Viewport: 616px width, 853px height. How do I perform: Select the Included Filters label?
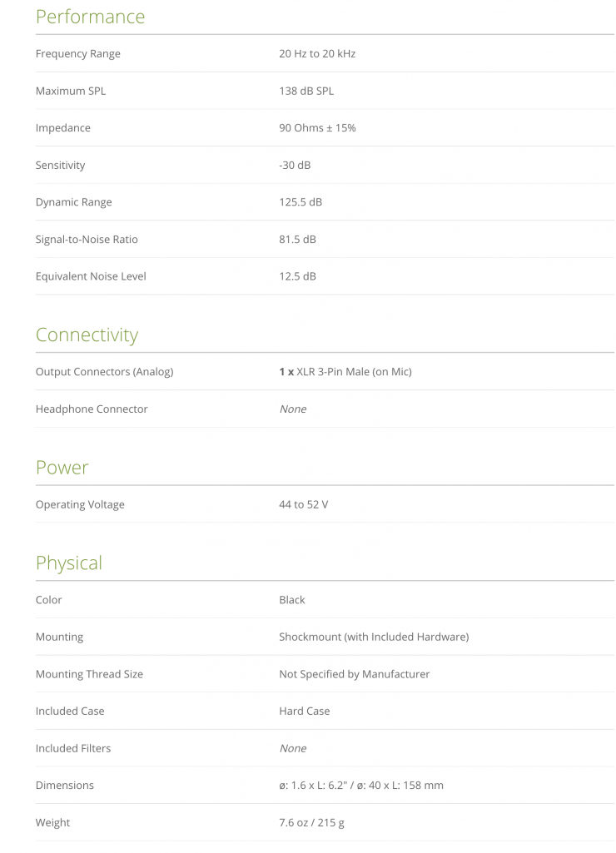pos(72,749)
